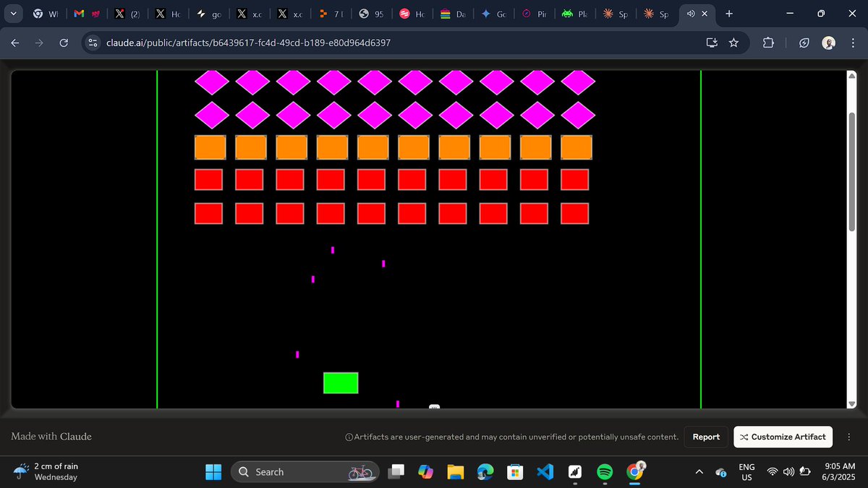This screenshot has height=488, width=868.
Task: Open Visual Studio Code from the taskbar
Action: pos(545,472)
